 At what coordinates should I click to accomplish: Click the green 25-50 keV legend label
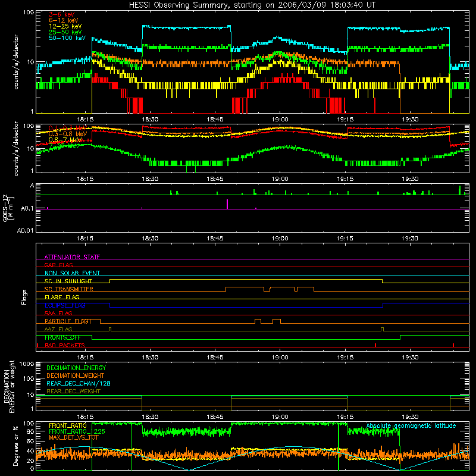(x=65, y=32)
